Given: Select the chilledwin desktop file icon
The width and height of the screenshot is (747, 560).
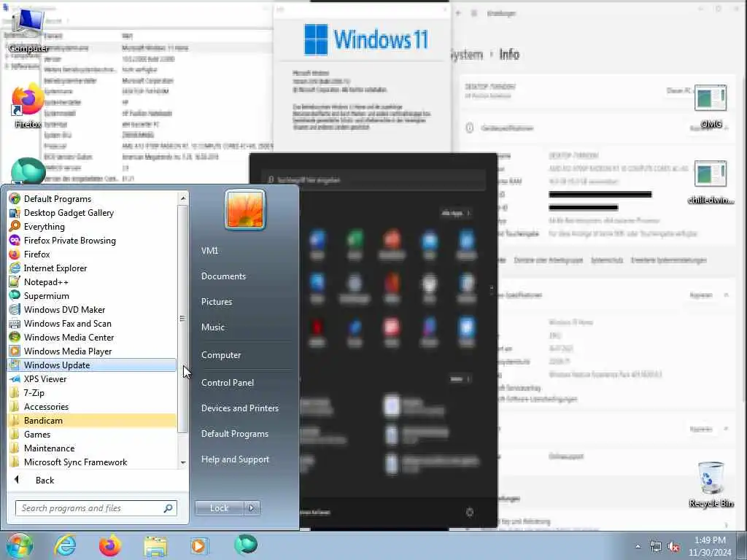Looking at the screenshot, I should coord(711,183).
